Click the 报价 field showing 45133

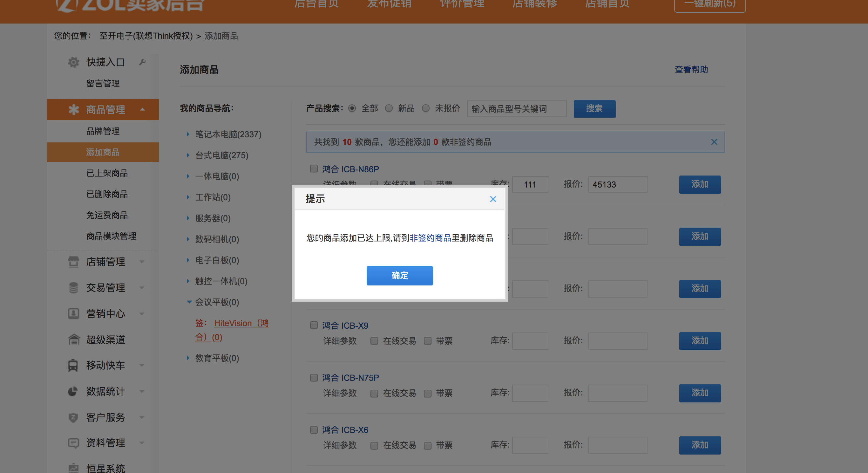618,184
